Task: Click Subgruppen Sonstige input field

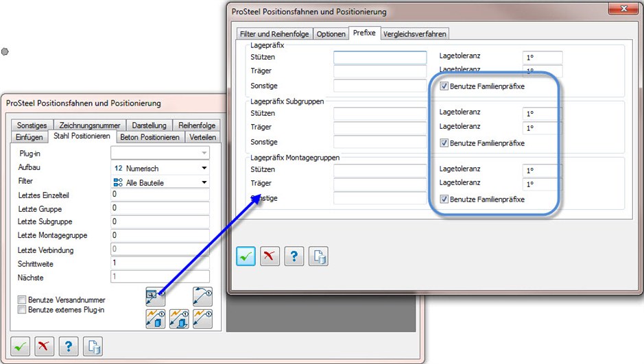Action: coord(380,142)
